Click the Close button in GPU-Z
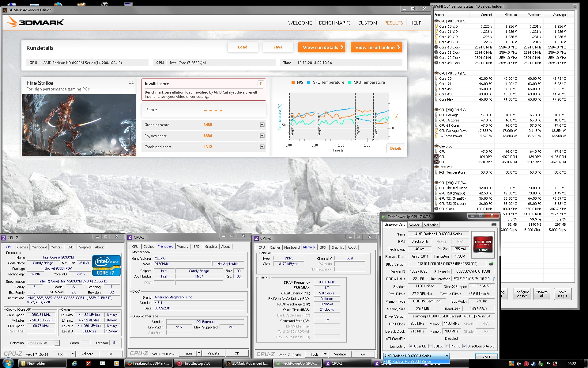Viewport: 588px width, 368px height. [486, 356]
